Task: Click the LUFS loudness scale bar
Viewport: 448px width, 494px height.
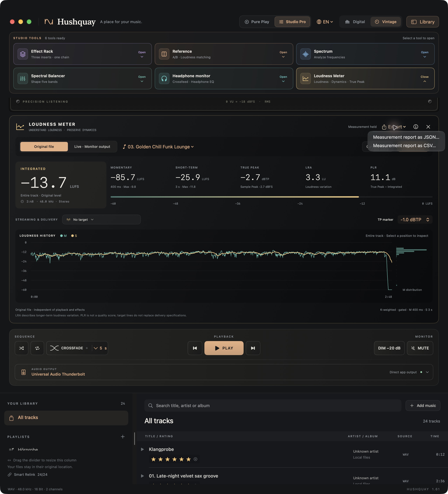Action: pos(271,197)
